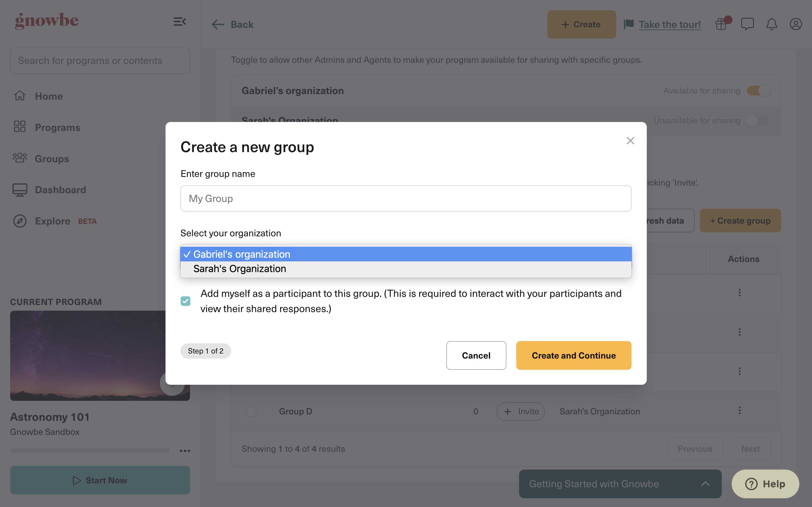Uncheck Add myself as a participant checkbox
This screenshot has width=812, height=507.
[186, 301]
